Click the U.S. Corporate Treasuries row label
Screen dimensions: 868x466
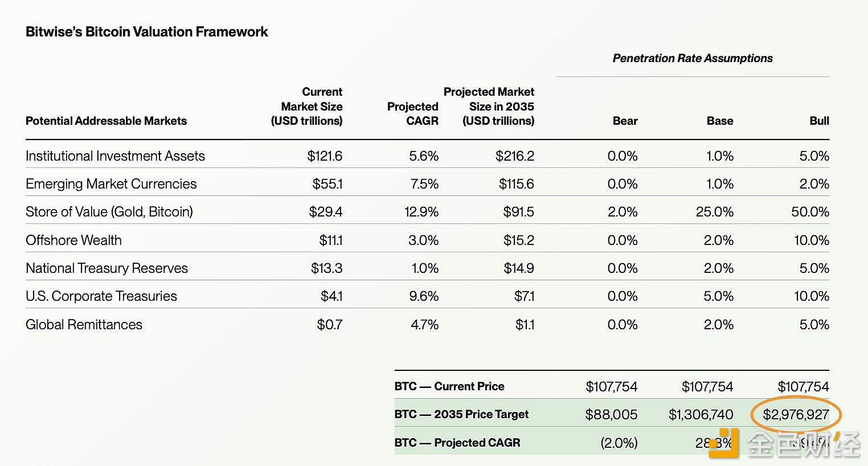click(x=101, y=296)
